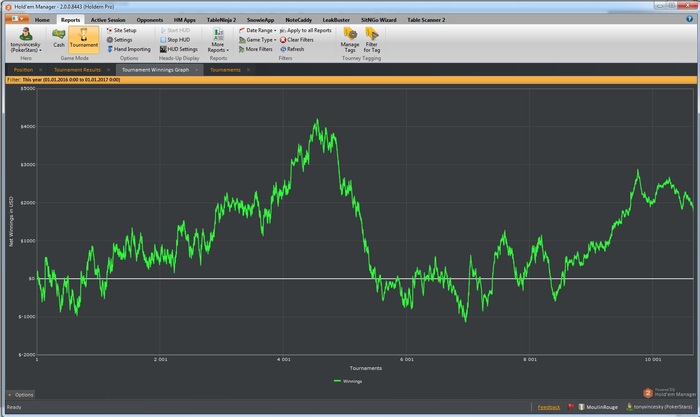Open the Game Type dropdown
Viewport: 700px width, 417px height.
[x=258, y=39]
